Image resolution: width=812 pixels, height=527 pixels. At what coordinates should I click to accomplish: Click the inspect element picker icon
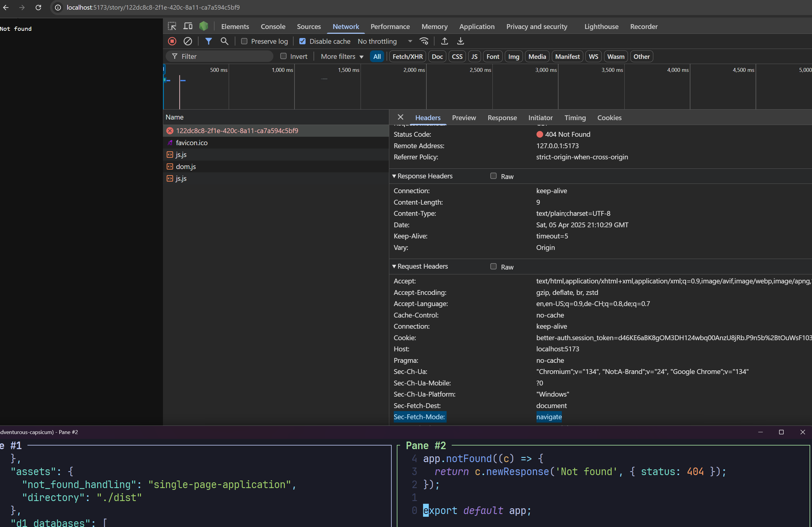(172, 26)
